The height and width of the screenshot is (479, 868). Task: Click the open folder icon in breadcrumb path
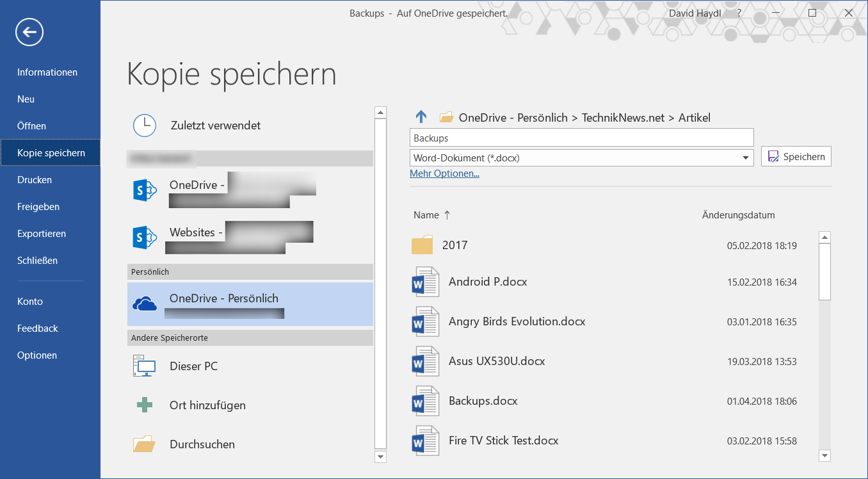(446, 117)
